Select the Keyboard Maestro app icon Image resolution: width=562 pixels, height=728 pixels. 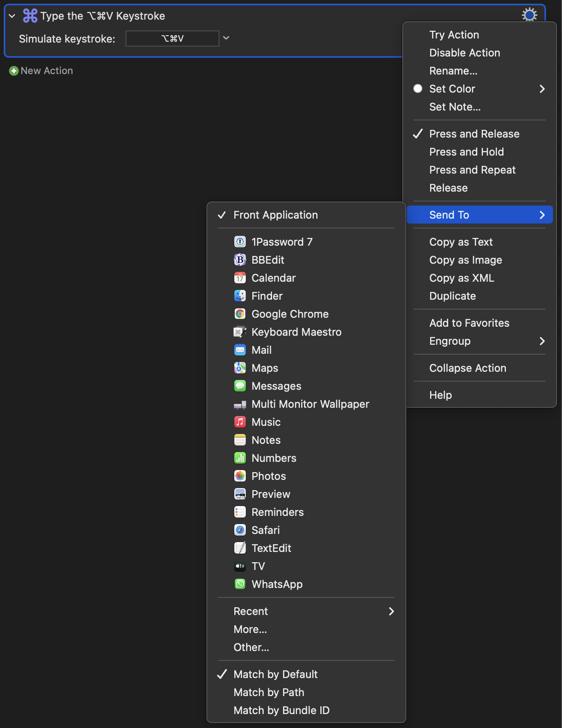point(240,332)
